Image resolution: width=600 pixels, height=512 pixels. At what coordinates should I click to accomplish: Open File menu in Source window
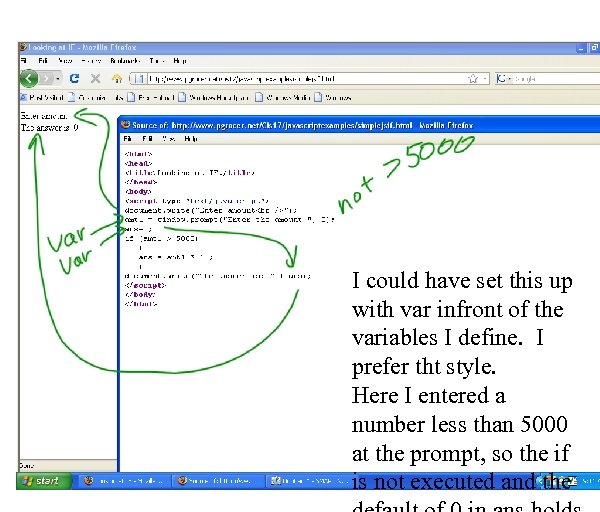[127, 139]
